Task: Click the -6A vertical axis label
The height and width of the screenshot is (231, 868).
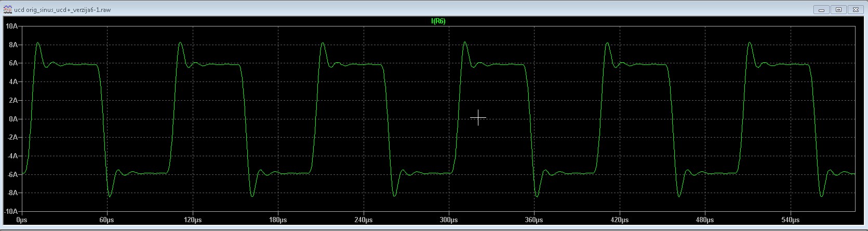Action: (x=12, y=174)
